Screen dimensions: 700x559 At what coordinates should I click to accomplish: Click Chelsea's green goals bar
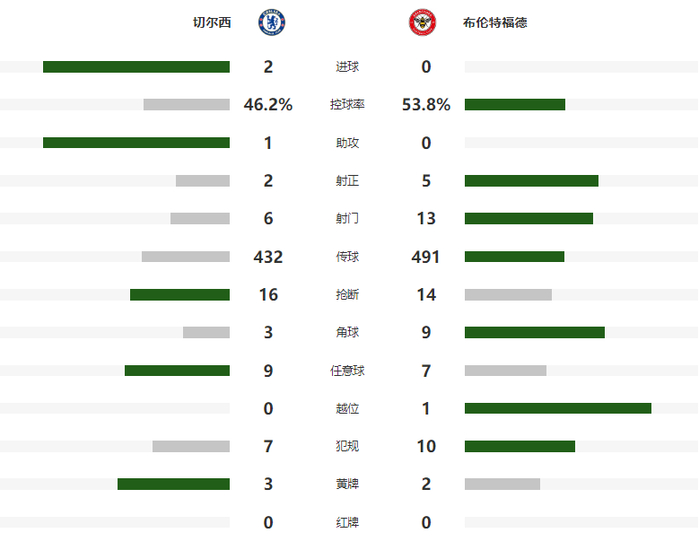tap(136, 67)
